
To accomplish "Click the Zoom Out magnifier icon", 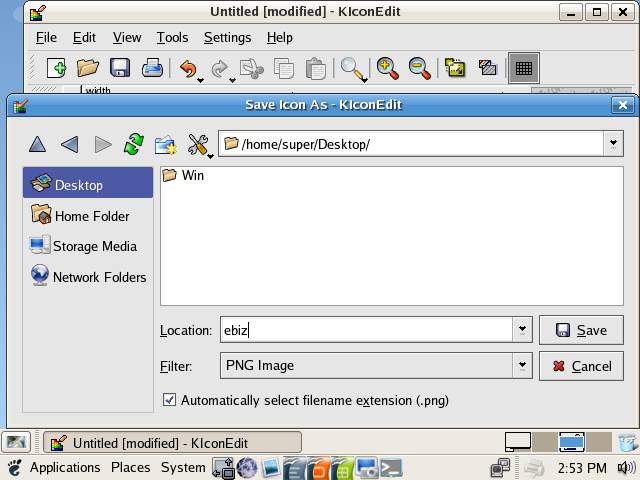I will click(420, 68).
